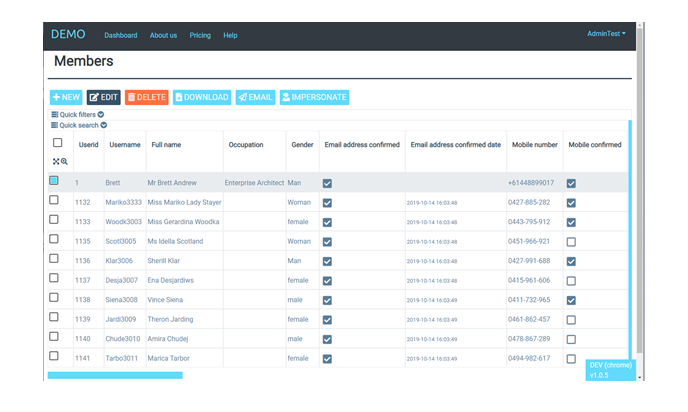688x412 pixels.
Task: Click the Username column header
Action: coord(125,144)
